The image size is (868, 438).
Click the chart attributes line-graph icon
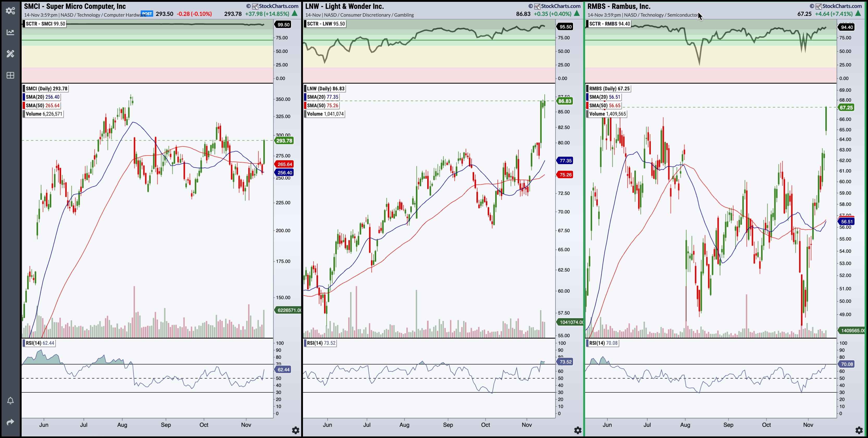pyautogui.click(x=10, y=32)
